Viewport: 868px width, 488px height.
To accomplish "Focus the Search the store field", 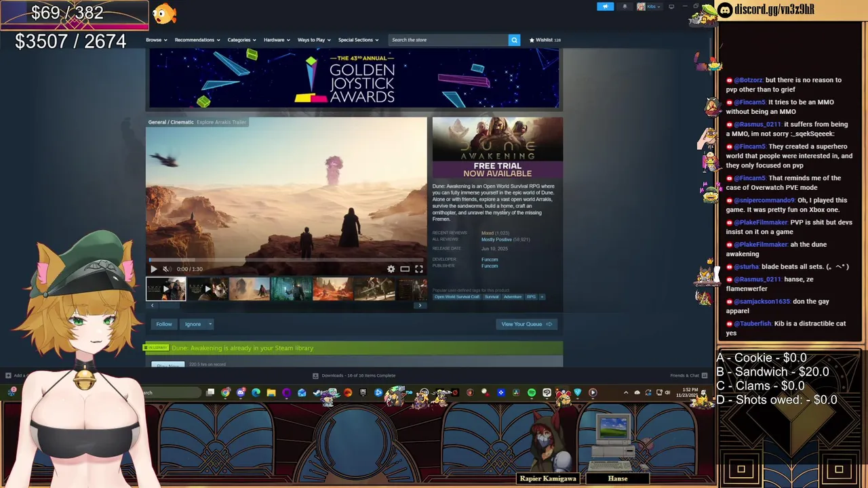I will pos(448,40).
